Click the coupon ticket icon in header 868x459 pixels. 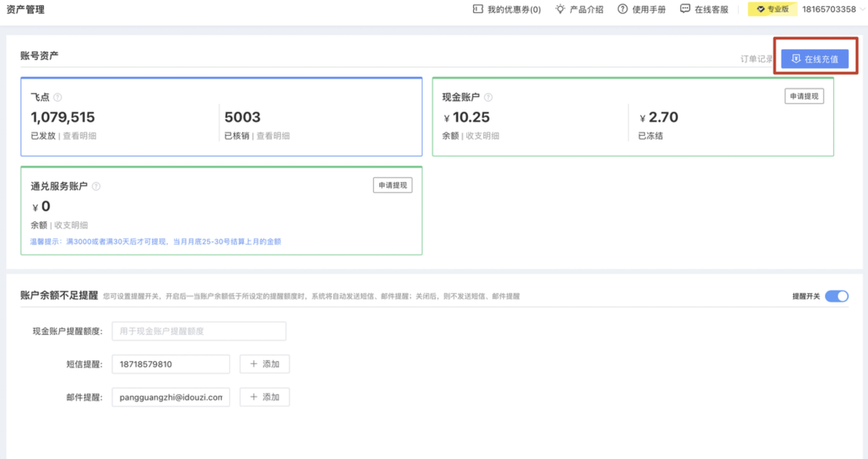(478, 9)
